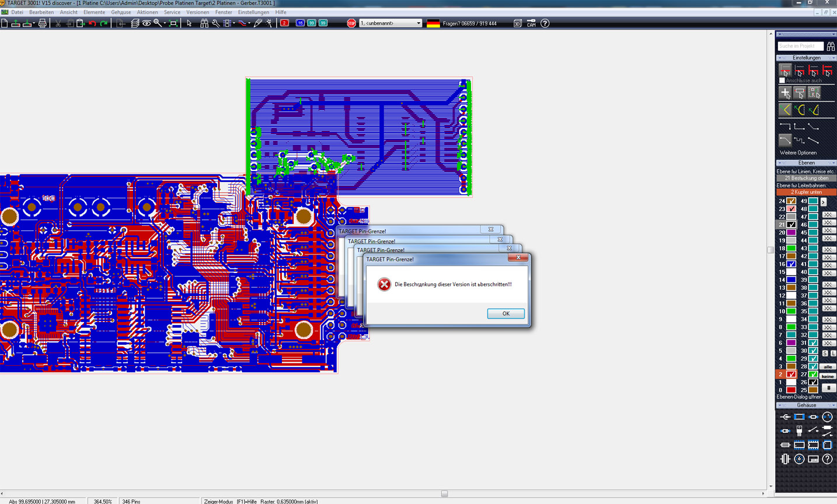Open the Gehäuse help question mark icon
Screen dimensions: 837x504
(x=827, y=459)
